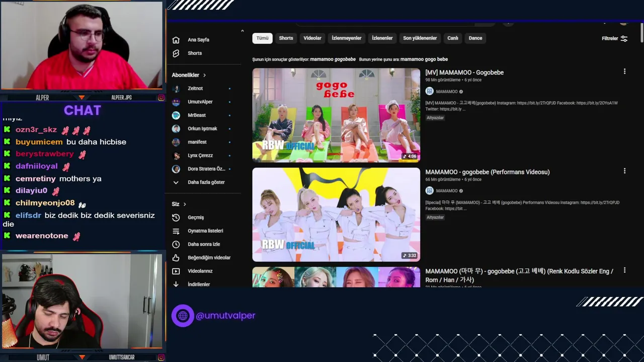Click chat username buyumicem

click(x=39, y=142)
